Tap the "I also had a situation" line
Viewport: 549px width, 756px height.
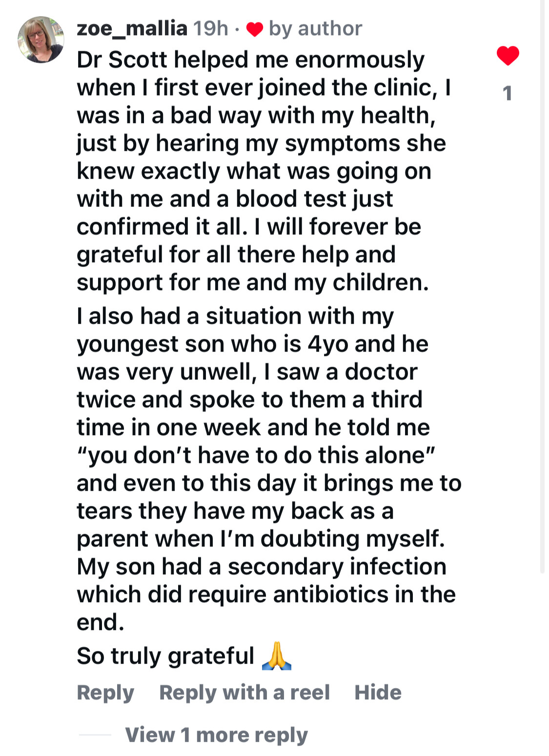235,316
